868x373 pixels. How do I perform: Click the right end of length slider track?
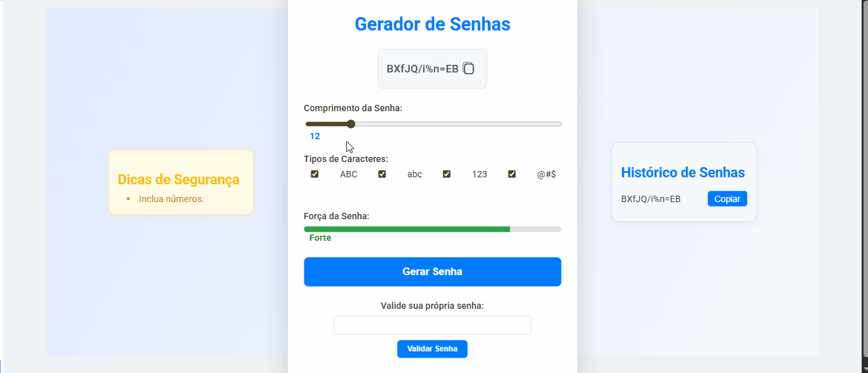click(559, 124)
